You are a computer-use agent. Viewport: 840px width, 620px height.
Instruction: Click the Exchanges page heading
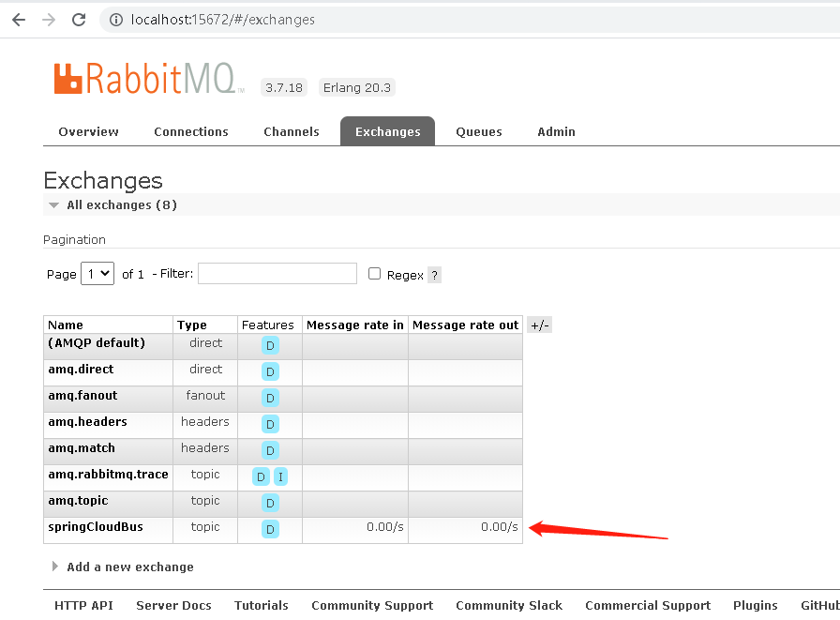tap(103, 181)
